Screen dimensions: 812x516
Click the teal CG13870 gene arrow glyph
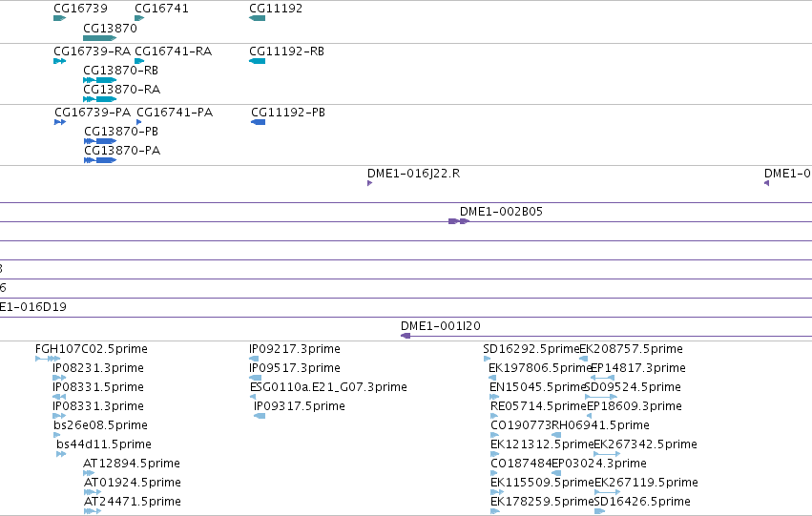[x=99, y=38]
